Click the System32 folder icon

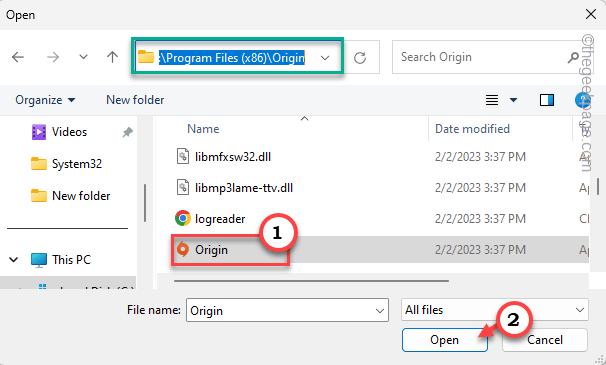click(39, 164)
